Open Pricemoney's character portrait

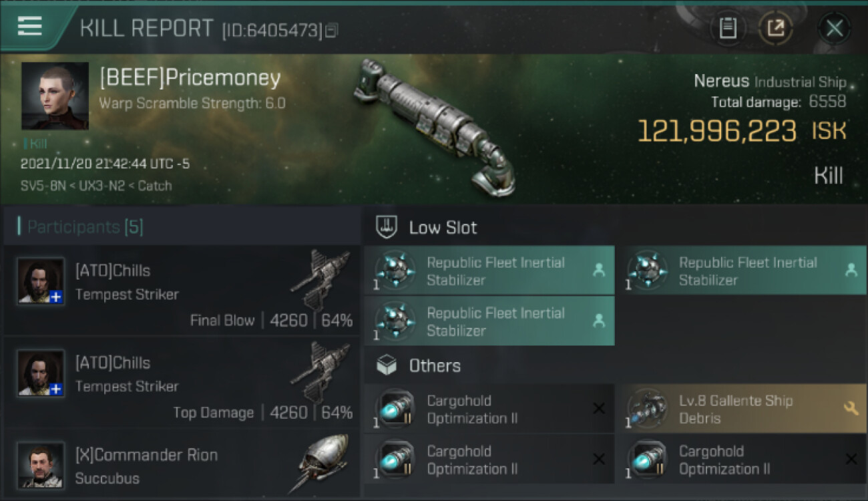point(55,96)
